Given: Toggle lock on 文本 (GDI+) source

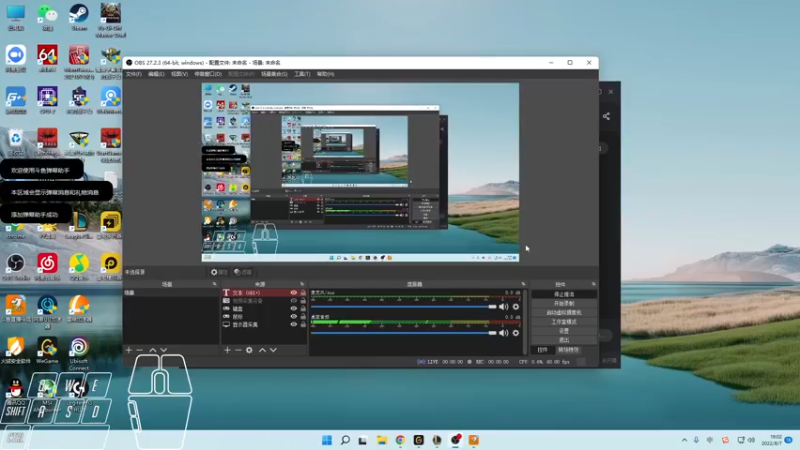Looking at the screenshot, I should [x=303, y=293].
